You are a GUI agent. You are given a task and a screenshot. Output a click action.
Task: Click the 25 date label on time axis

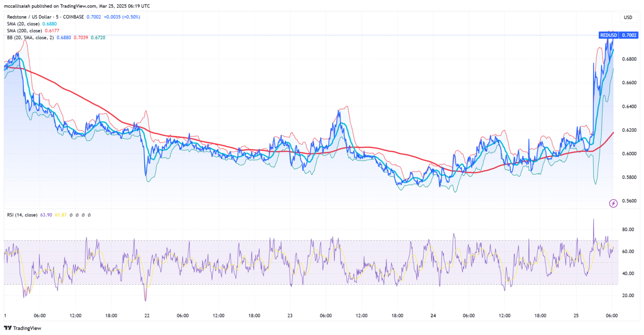tap(576, 316)
